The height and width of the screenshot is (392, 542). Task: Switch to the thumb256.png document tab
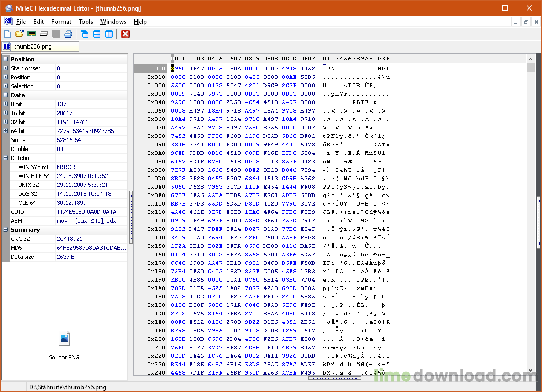(x=40, y=46)
